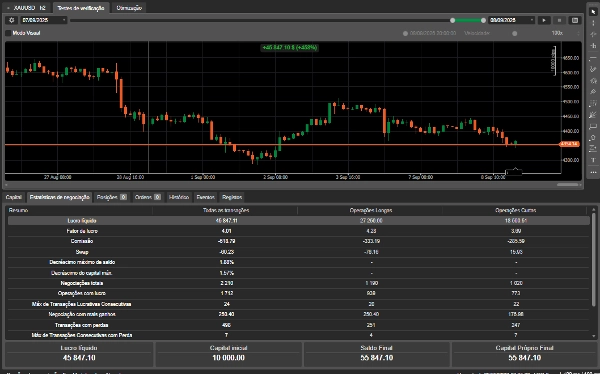600x374 pixels.
Task: Select the Negociações totais row label
Action: tap(82, 283)
